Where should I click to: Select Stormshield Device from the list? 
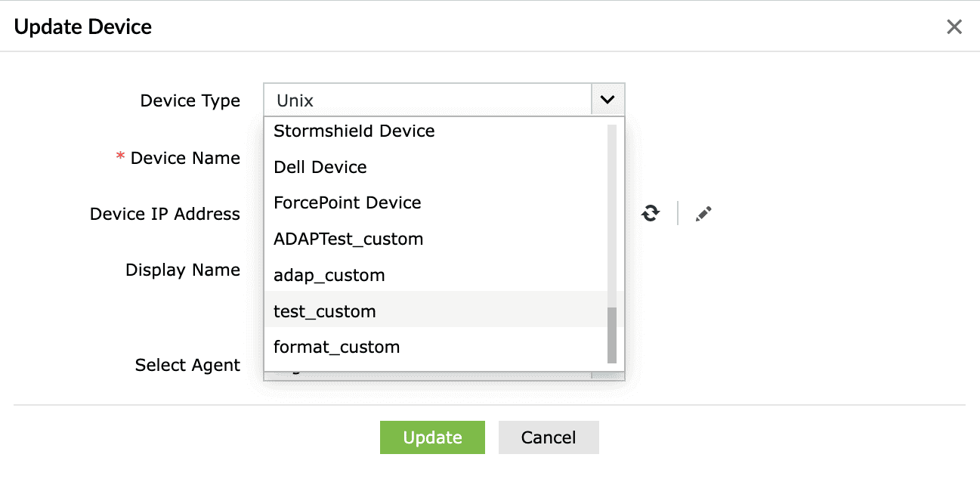[x=354, y=131]
